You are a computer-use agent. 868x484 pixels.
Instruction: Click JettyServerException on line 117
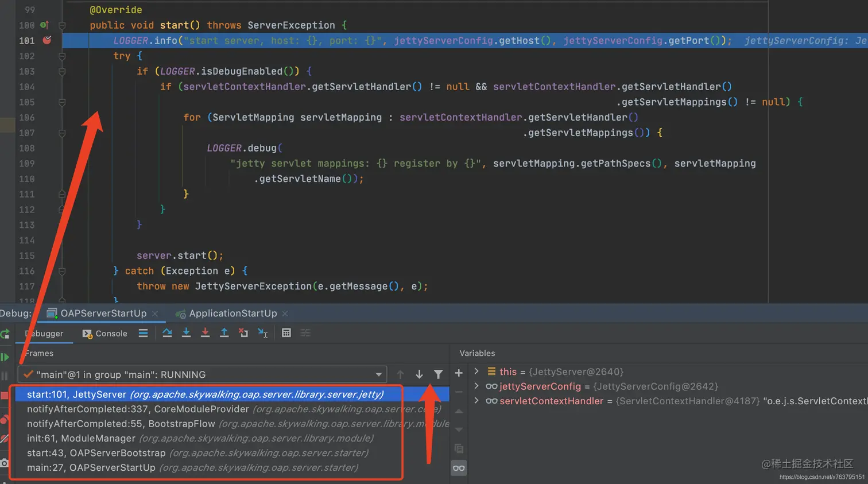click(253, 286)
